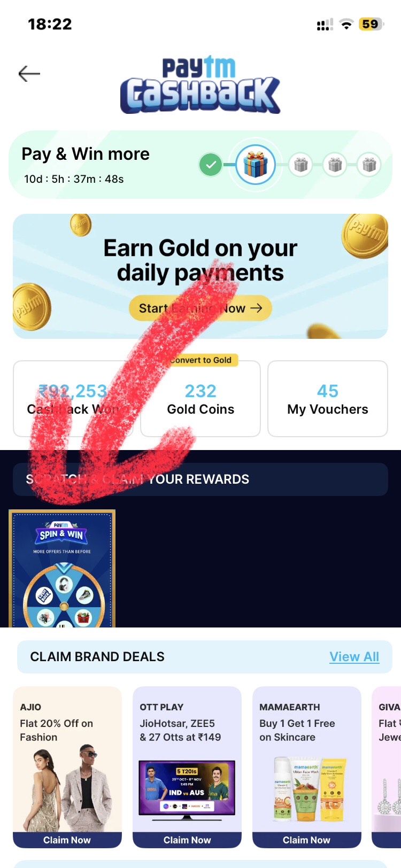This screenshot has width=401, height=868.
Task: View the Cashback Won amount card
Action: pos(73,399)
